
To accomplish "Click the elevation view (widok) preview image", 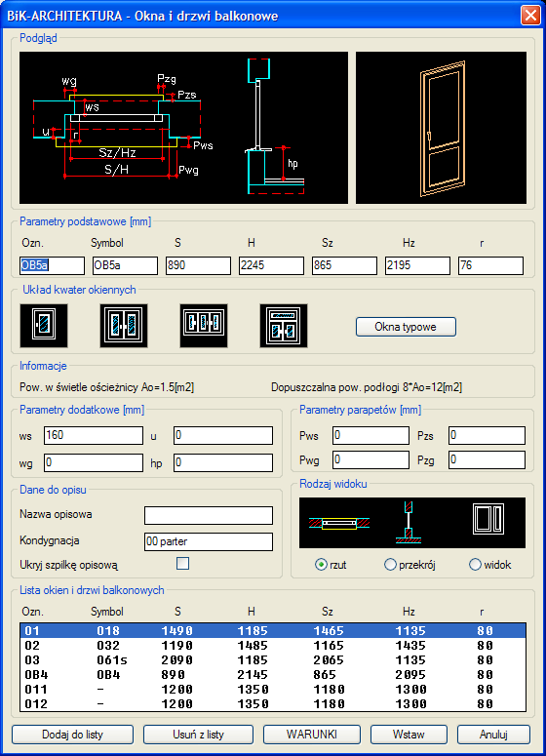I will click(x=488, y=519).
